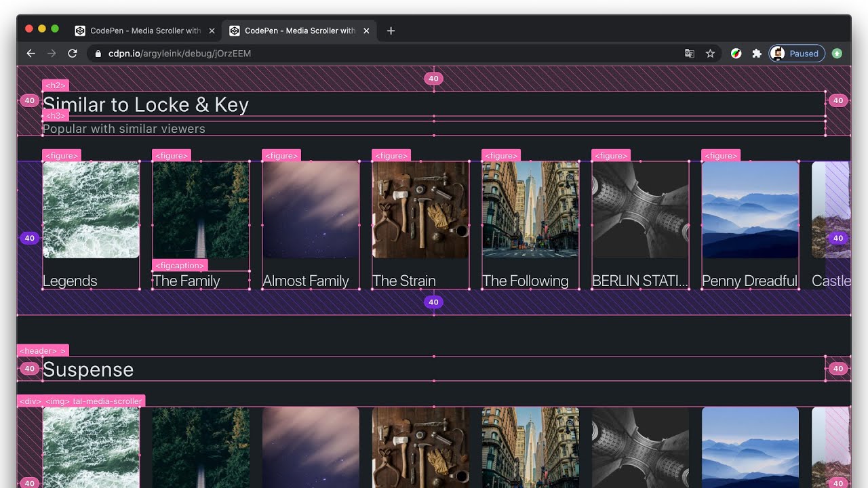Viewport: 868px width, 488px height.
Task: Open the colorful round extension icon
Action: coord(736,54)
